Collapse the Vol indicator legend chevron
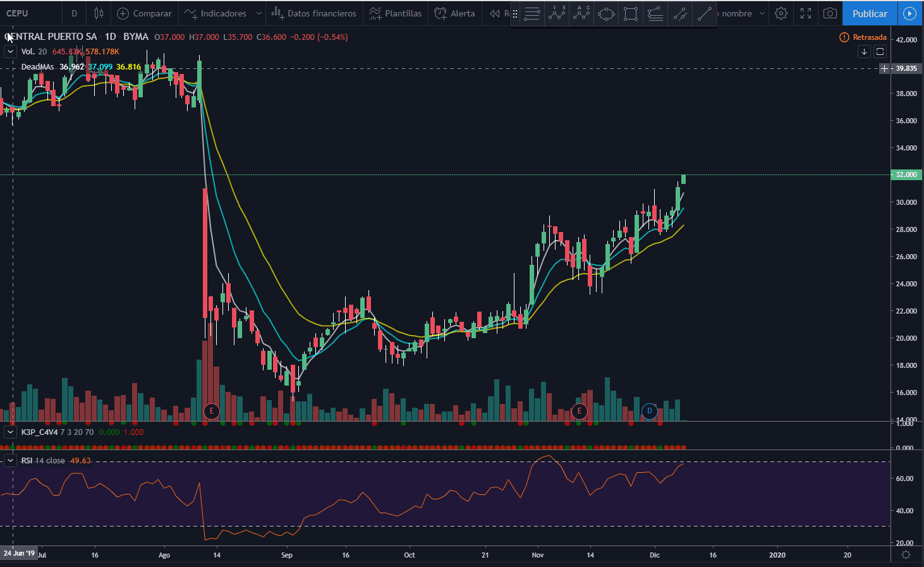Image resolution: width=924 pixels, height=567 pixels. (10, 52)
